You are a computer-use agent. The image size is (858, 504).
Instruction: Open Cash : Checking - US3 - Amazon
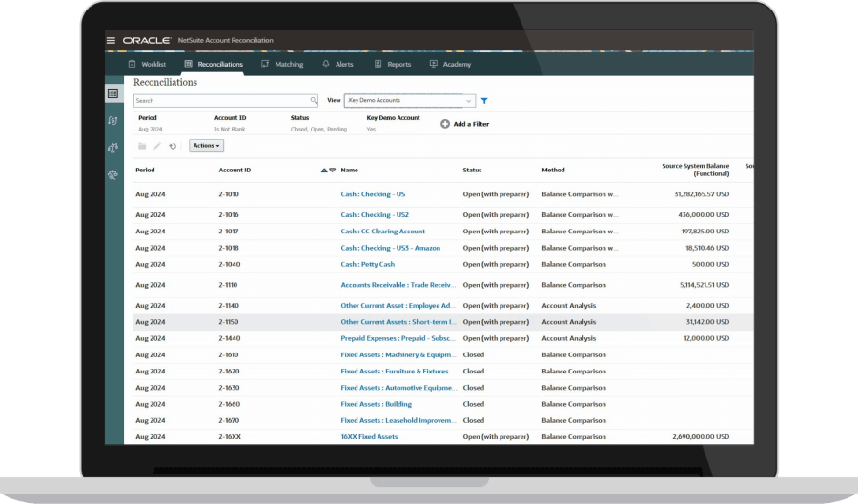390,248
